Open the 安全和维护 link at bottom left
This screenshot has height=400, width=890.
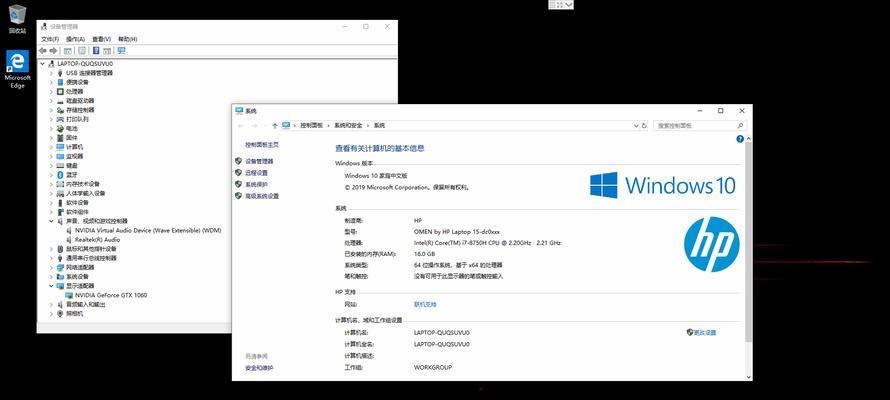[x=259, y=368]
